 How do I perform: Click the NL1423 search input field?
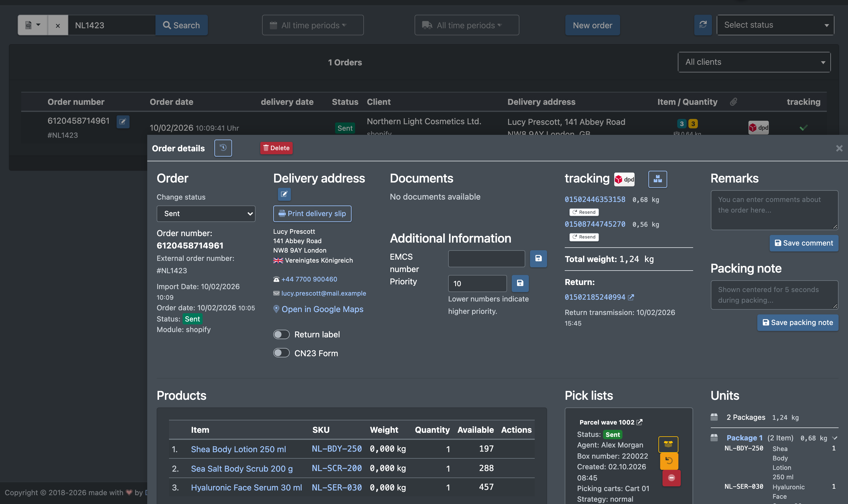click(x=112, y=25)
